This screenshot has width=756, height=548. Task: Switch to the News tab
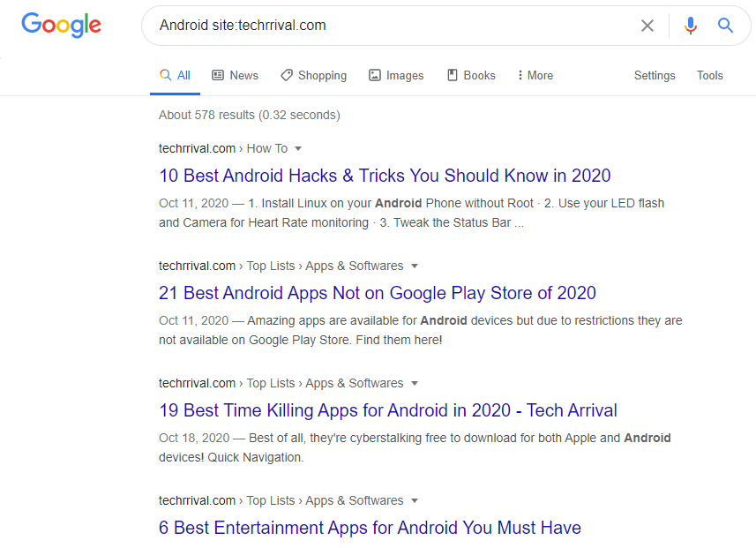pos(236,75)
